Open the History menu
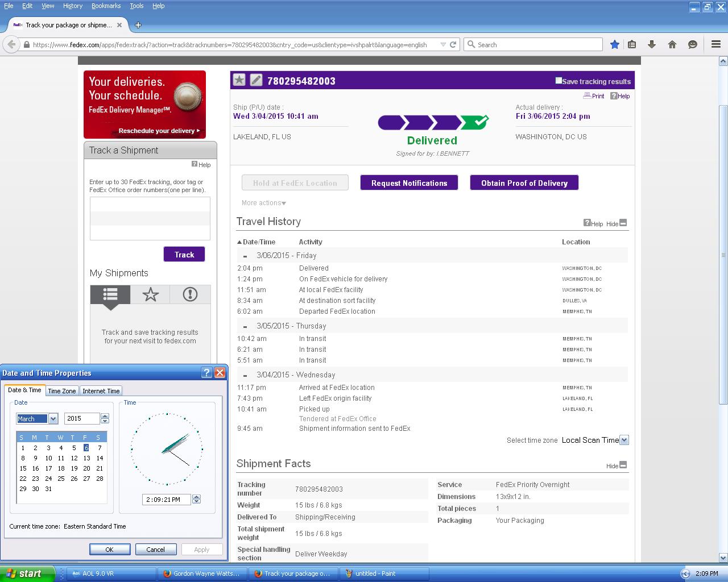Screen dimensions: 728x582 [72, 6]
